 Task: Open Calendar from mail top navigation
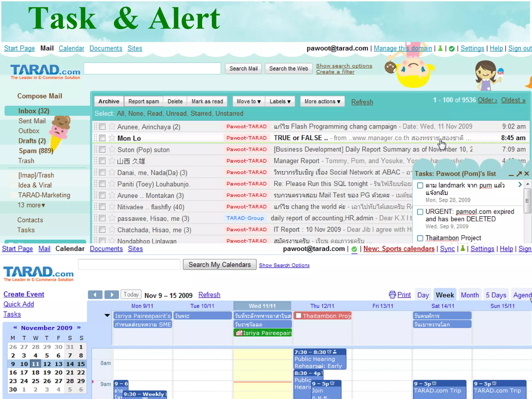pos(71,48)
